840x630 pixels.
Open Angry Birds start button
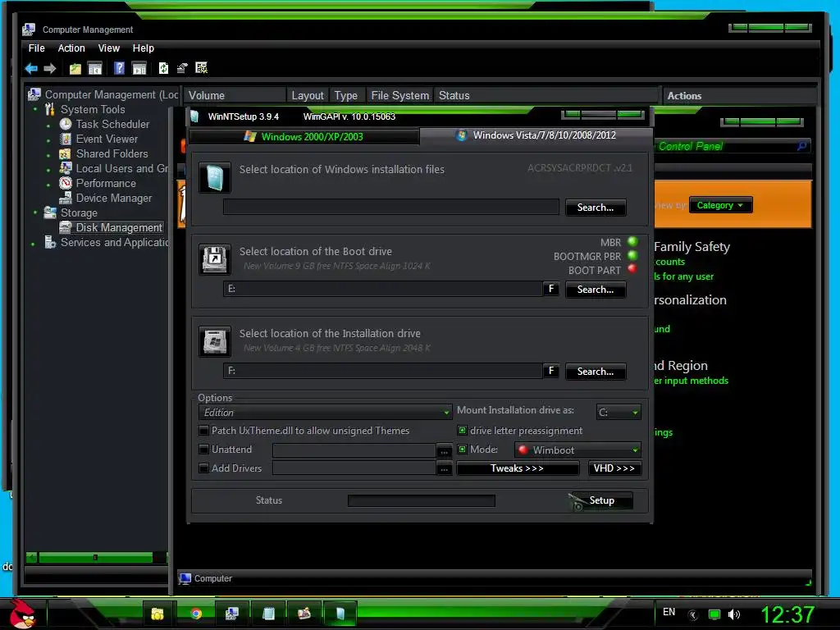click(x=22, y=614)
